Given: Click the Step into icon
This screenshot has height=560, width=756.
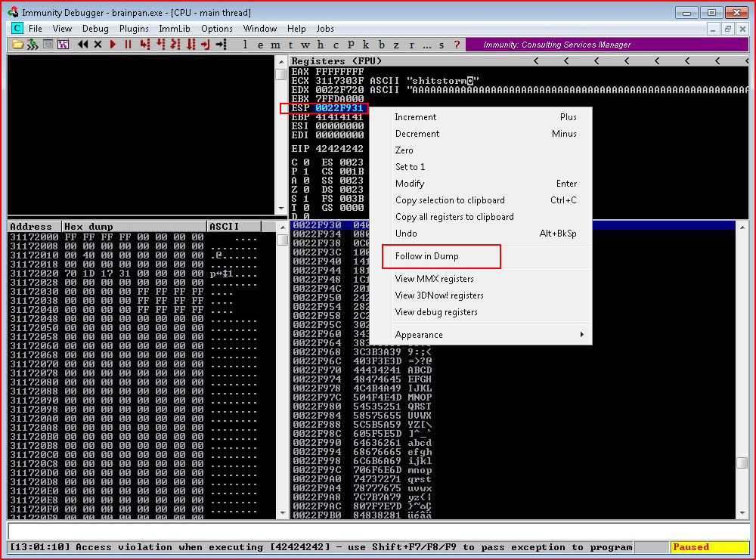Looking at the screenshot, I should (144, 45).
